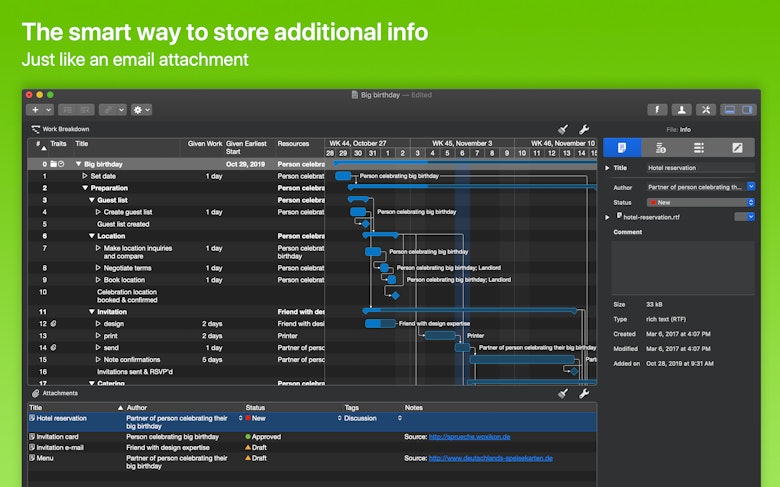
Task: Open the Status popup showing New
Action: [x=700, y=202]
